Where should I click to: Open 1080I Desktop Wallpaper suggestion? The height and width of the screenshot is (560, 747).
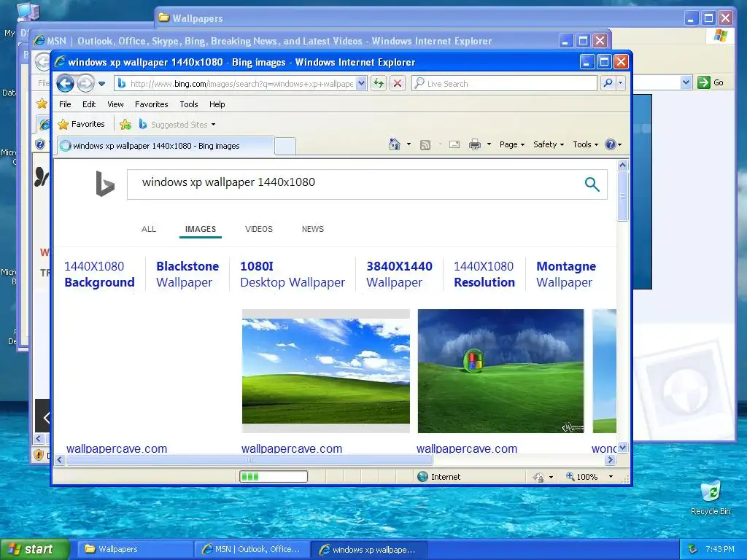(x=292, y=274)
